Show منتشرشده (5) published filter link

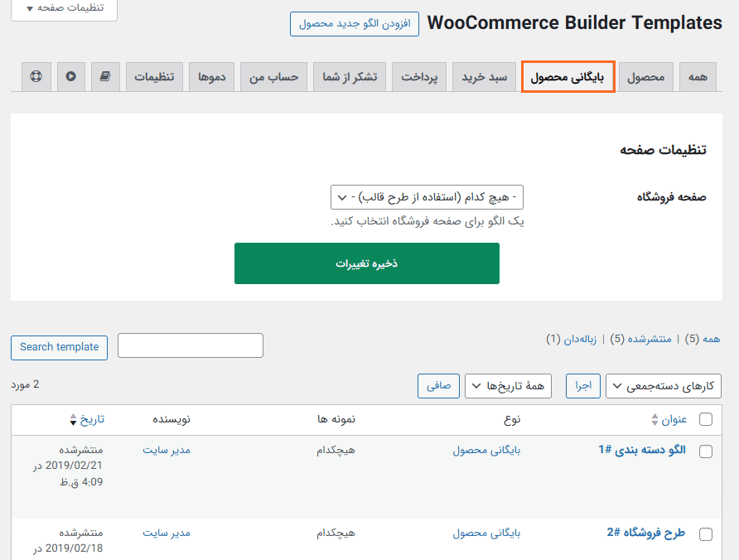(640, 339)
